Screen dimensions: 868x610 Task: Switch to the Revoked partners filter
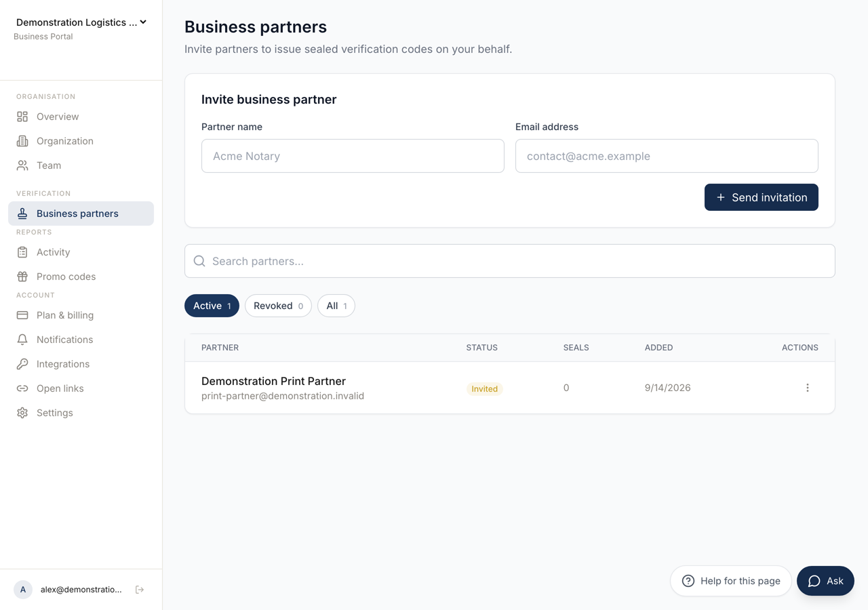[278, 306]
